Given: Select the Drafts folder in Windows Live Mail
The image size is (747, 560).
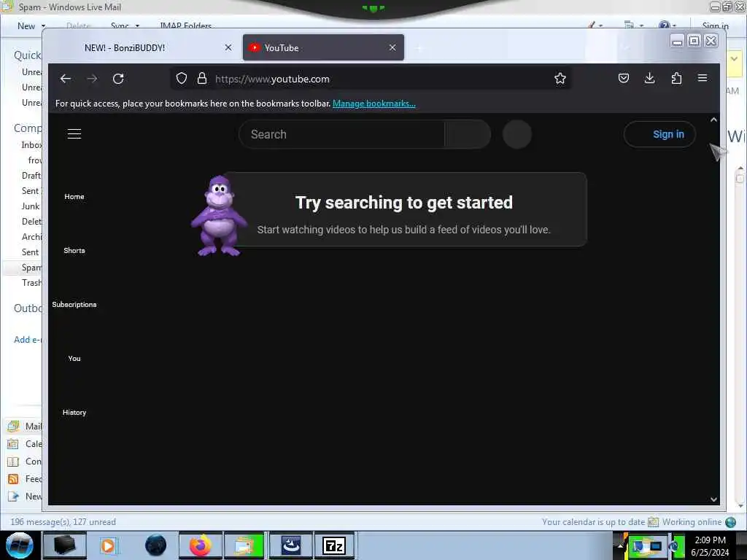Looking at the screenshot, I should [x=31, y=176].
